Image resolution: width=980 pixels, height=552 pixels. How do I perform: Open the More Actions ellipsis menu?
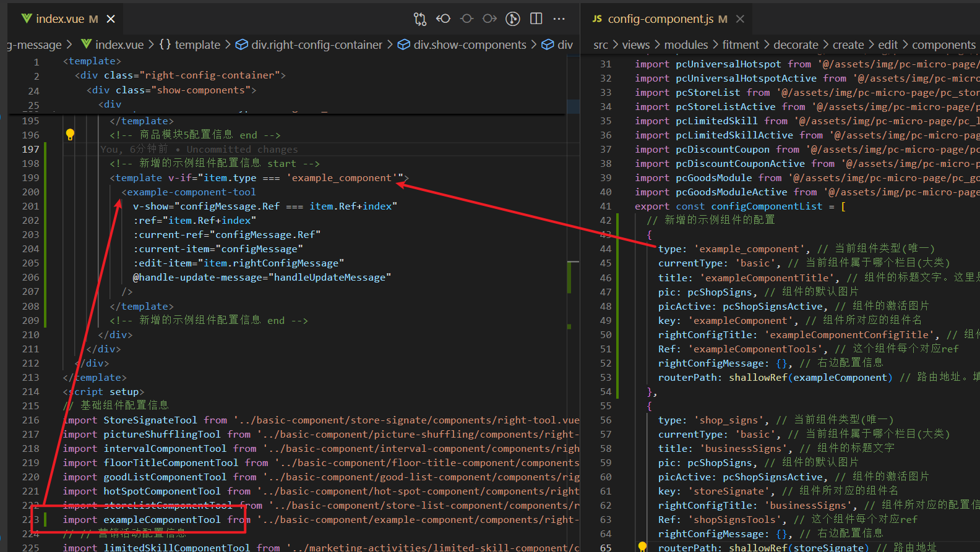pyautogui.click(x=559, y=19)
